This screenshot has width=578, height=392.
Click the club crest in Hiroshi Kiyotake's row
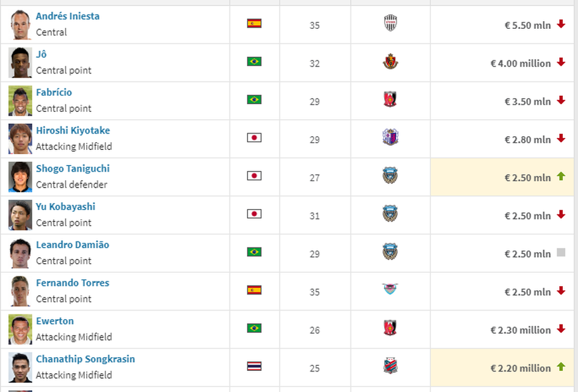390,137
